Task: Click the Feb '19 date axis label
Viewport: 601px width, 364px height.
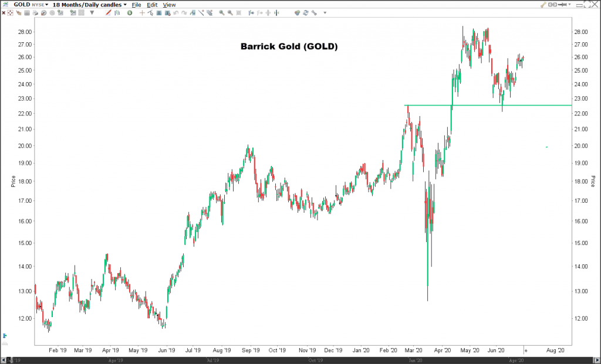Action: point(58,350)
